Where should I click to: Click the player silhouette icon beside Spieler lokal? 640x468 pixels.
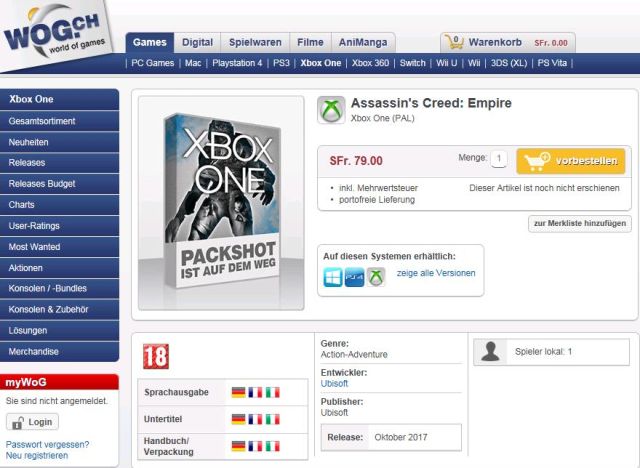490,351
